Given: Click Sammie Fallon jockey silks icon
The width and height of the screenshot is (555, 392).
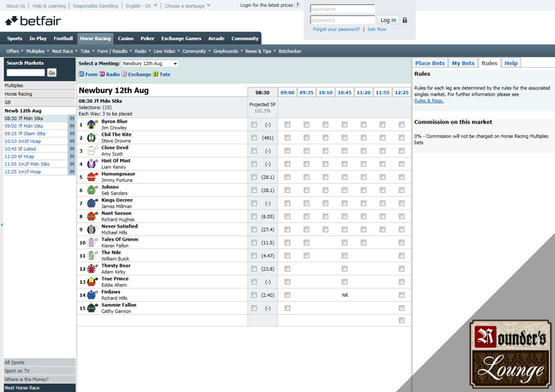Looking at the screenshot, I should (x=92, y=308).
